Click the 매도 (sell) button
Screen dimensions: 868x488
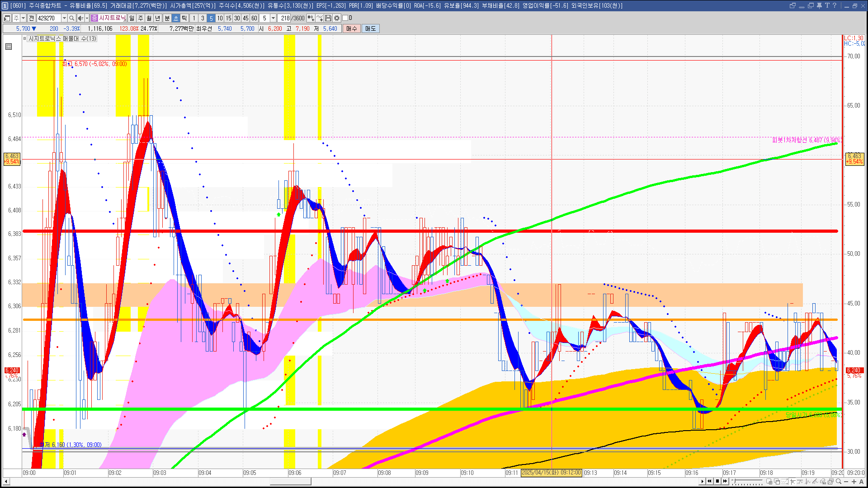[371, 28]
